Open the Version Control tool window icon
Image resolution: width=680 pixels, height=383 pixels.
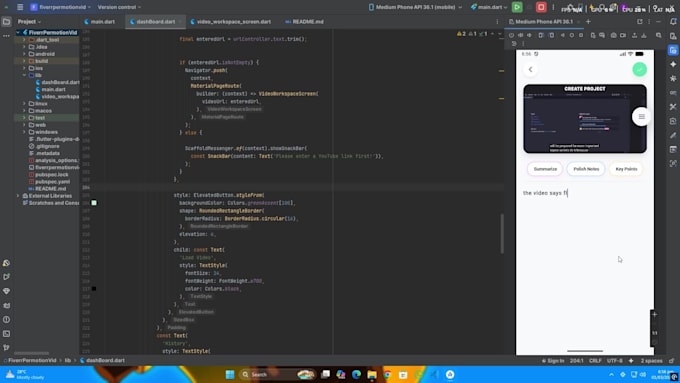pos(7,347)
